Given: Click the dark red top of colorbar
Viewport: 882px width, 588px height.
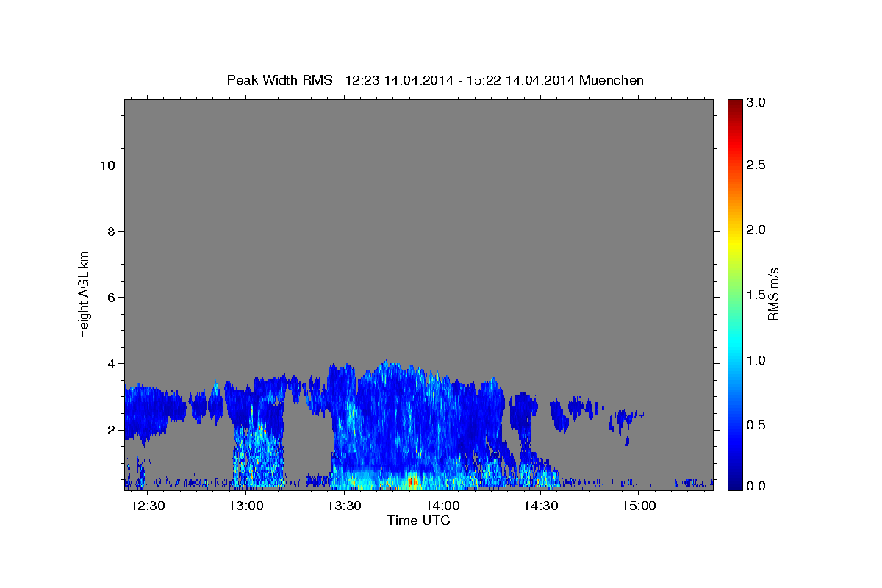Looking at the screenshot, I should click(x=734, y=104).
